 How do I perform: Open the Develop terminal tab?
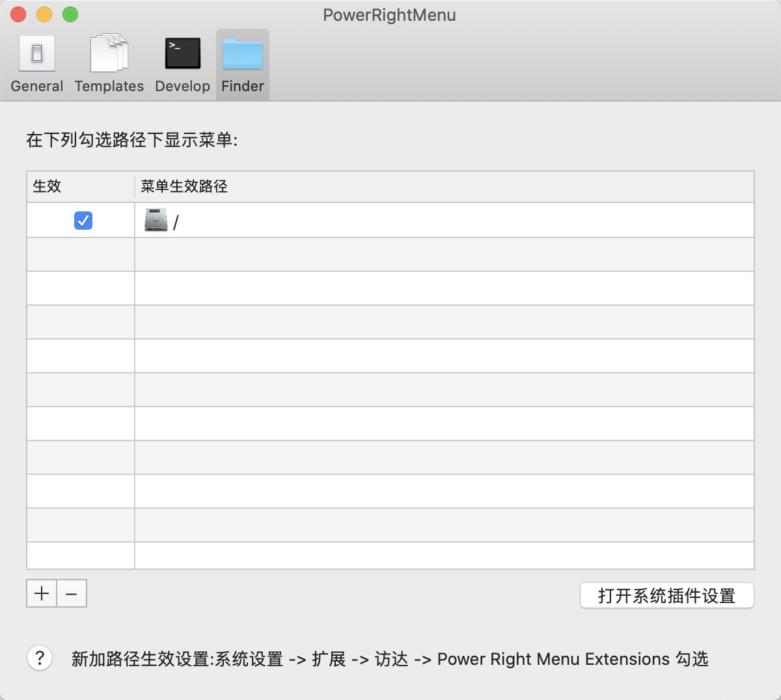coord(183,64)
